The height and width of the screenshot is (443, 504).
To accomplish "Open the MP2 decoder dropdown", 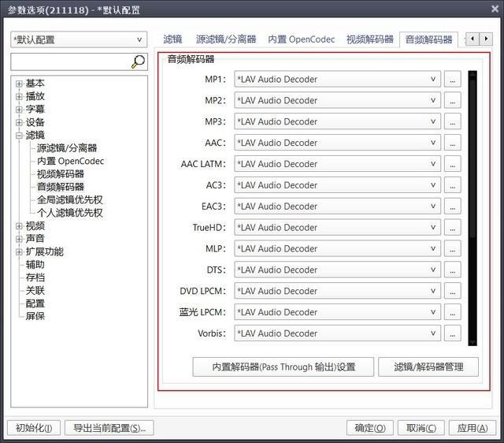I will coord(338,100).
